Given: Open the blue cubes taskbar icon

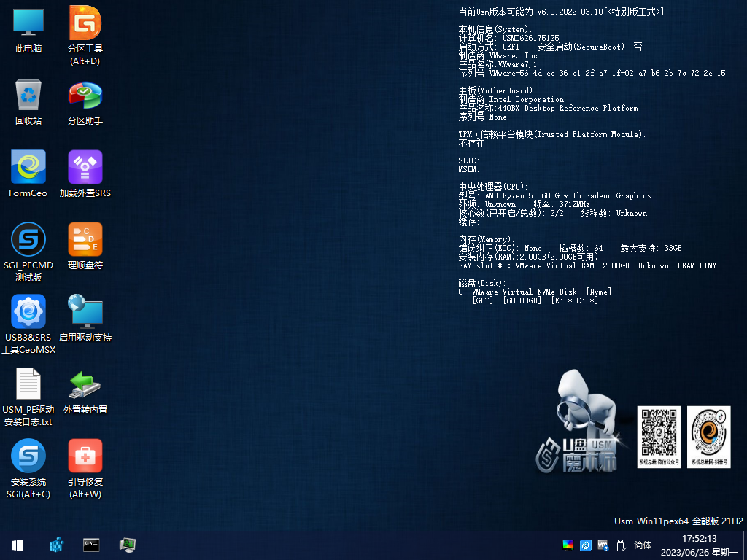Looking at the screenshot, I should coord(57,545).
